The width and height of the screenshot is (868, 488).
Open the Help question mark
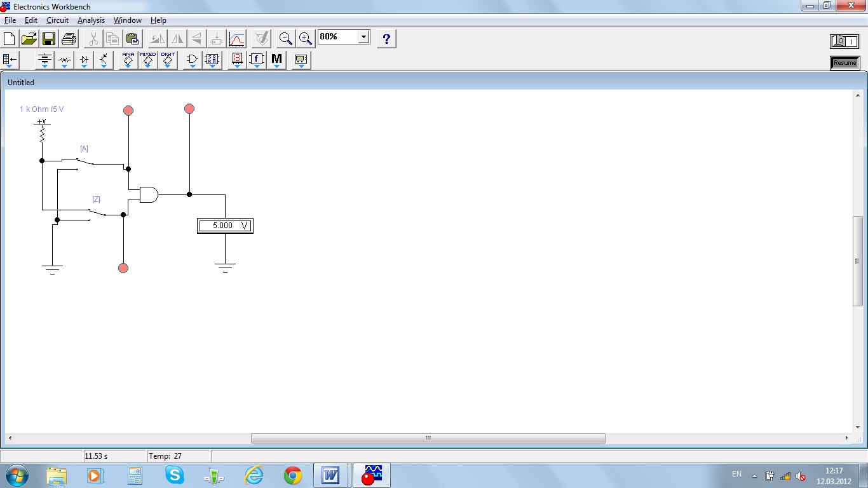386,39
